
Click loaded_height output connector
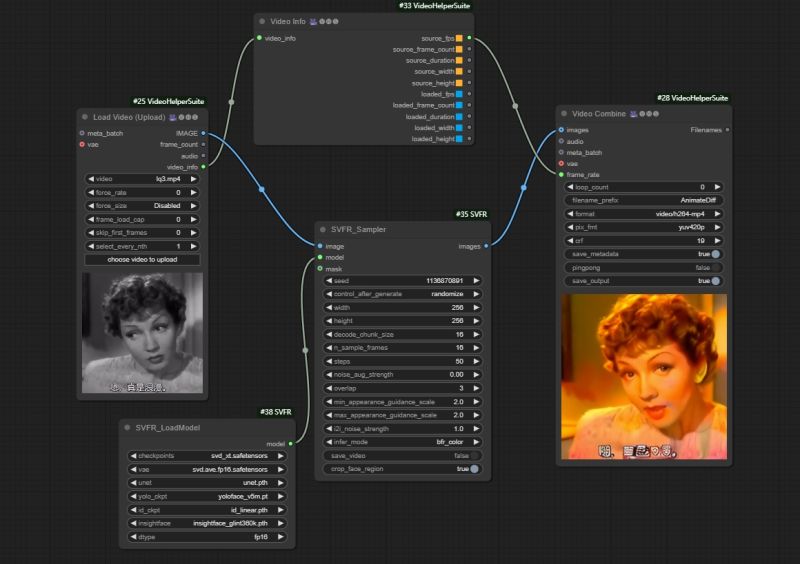469,139
